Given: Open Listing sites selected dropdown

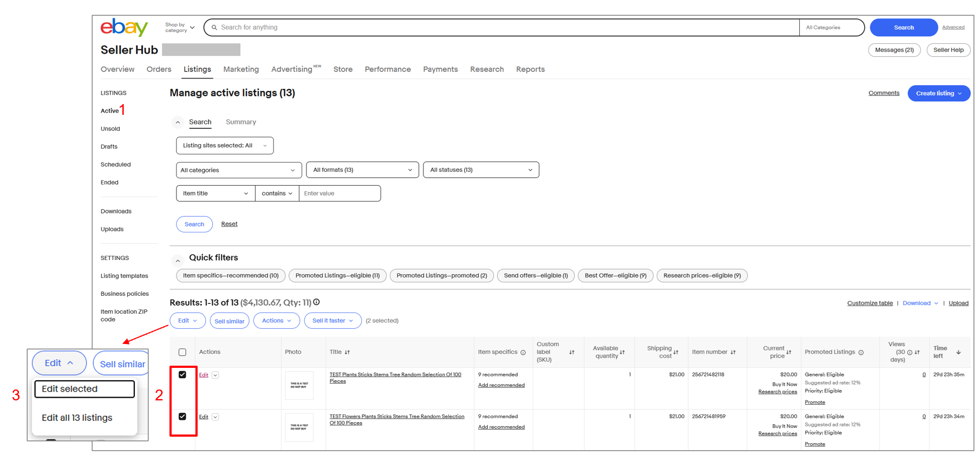Looking at the screenshot, I should (x=225, y=145).
